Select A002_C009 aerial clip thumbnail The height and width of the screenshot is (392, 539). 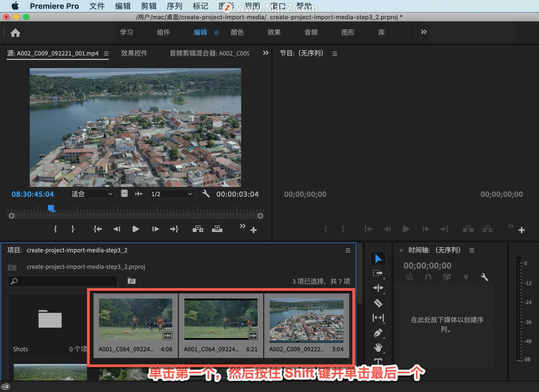pyautogui.click(x=306, y=320)
